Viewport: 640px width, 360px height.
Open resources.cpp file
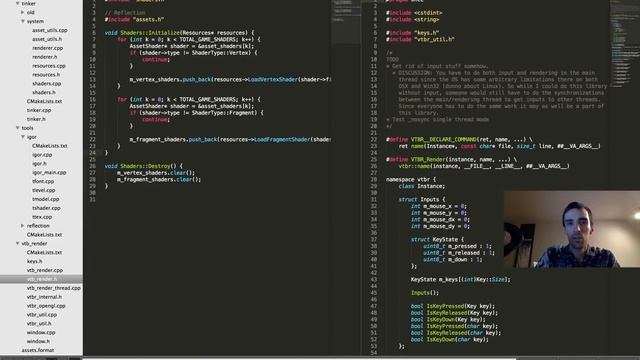[x=49, y=66]
